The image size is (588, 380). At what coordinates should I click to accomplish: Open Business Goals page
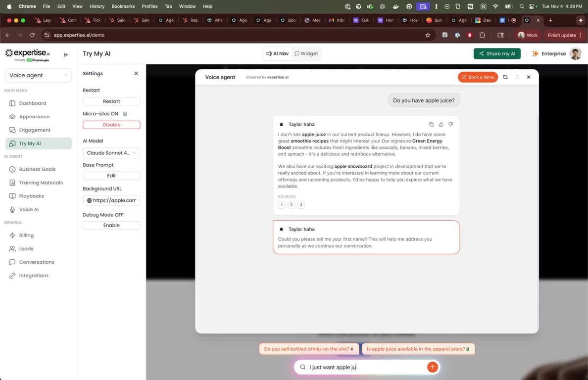37,169
